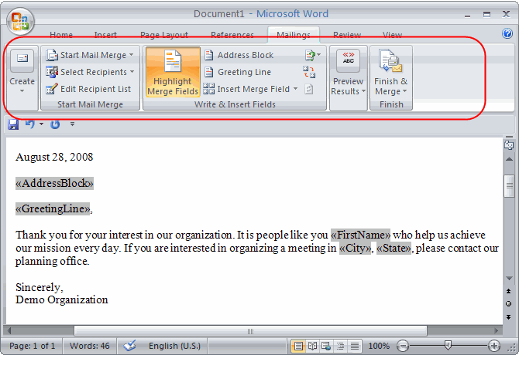This screenshot has width=528, height=374.
Task: Open the Undo history dropdown arrow
Action: pyautogui.click(x=41, y=124)
